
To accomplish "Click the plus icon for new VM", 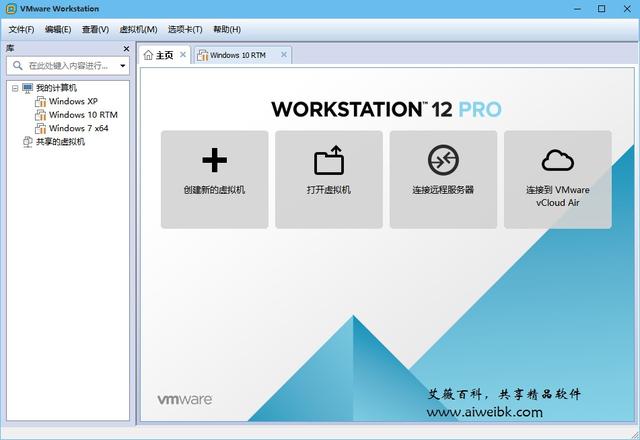I will pyautogui.click(x=215, y=160).
